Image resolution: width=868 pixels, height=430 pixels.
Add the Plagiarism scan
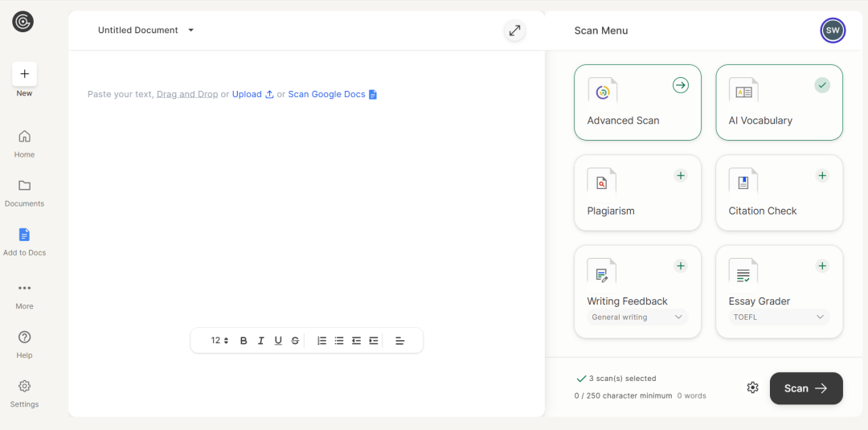pos(680,175)
